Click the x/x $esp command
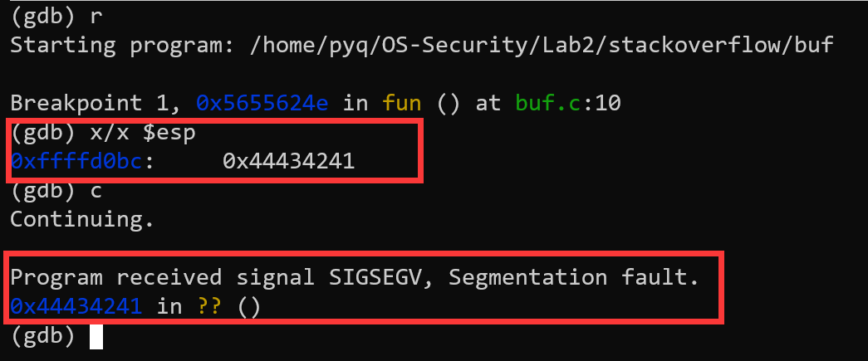The width and height of the screenshot is (868, 361). click(142, 132)
